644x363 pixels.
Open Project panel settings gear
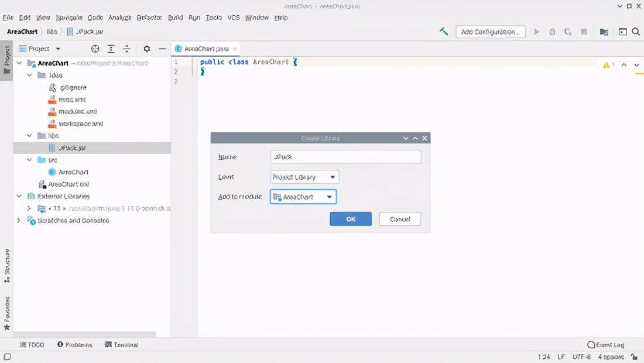(146, 49)
